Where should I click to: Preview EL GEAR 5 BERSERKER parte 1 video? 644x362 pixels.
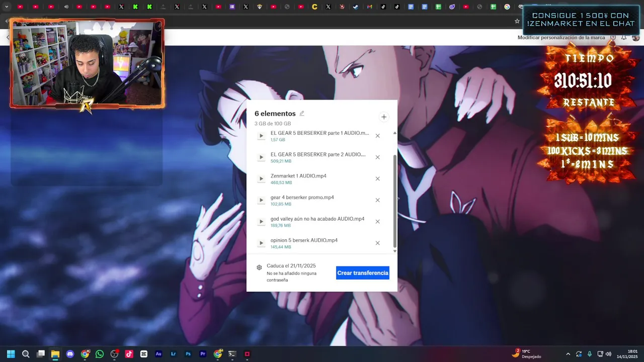pyautogui.click(x=261, y=136)
